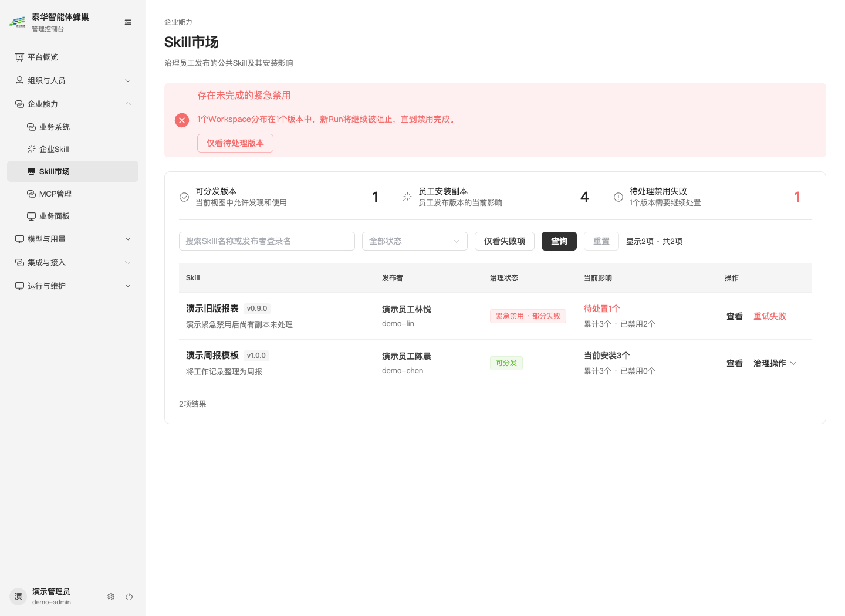Click the 企业Skill sparkle icon
The width and height of the screenshot is (845, 616).
pos(31,149)
